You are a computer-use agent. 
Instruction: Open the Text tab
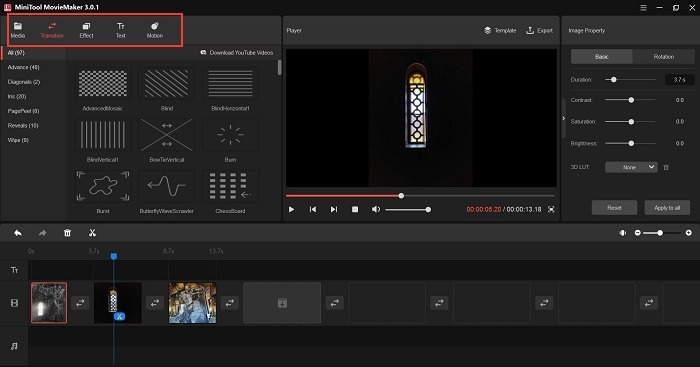tap(121, 30)
